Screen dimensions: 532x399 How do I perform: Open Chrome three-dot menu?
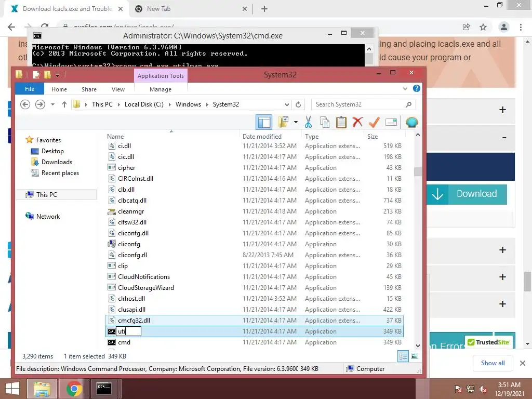point(521,27)
